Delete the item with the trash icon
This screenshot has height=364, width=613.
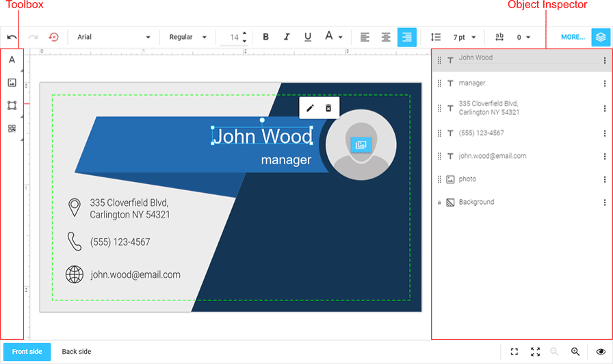[328, 108]
